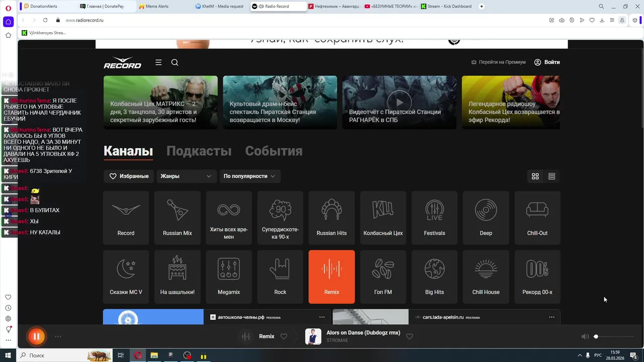
Task: Switch to the Stream - Kick Dashboard tab
Action: tap(446, 7)
